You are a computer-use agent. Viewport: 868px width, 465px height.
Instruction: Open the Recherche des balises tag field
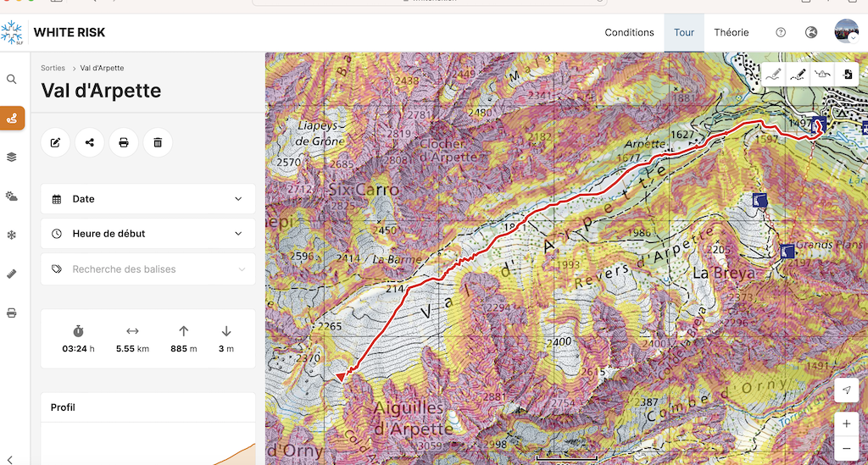147,269
